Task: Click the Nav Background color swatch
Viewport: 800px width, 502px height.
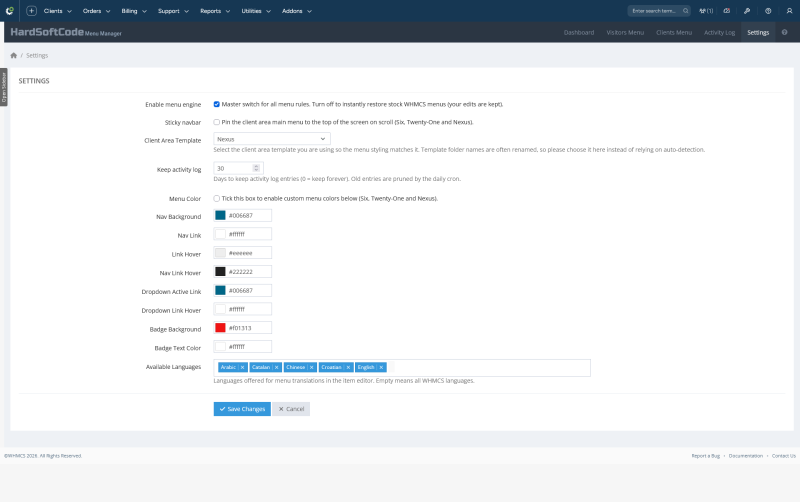Action: coord(220,215)
